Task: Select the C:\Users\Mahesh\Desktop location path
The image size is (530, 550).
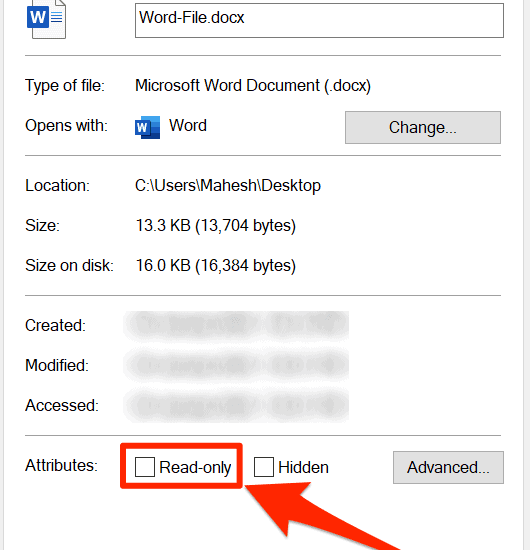Action: (x=228, y=186)
